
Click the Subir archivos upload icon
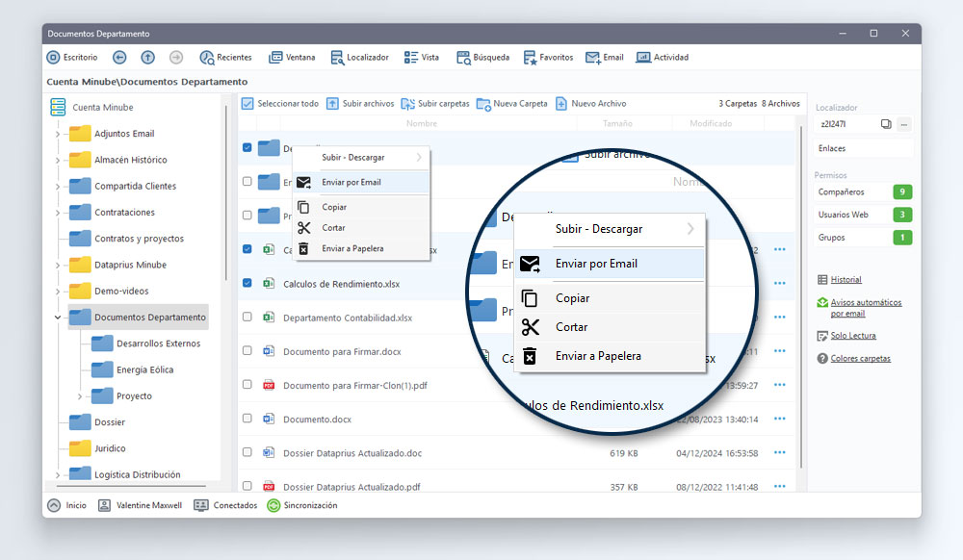(x=332, y=104)
